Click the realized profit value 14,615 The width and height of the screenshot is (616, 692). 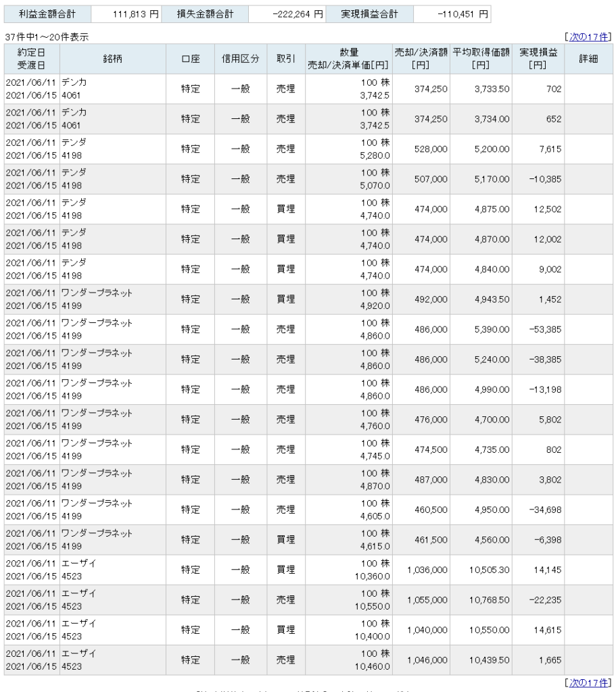coord(548,630)
